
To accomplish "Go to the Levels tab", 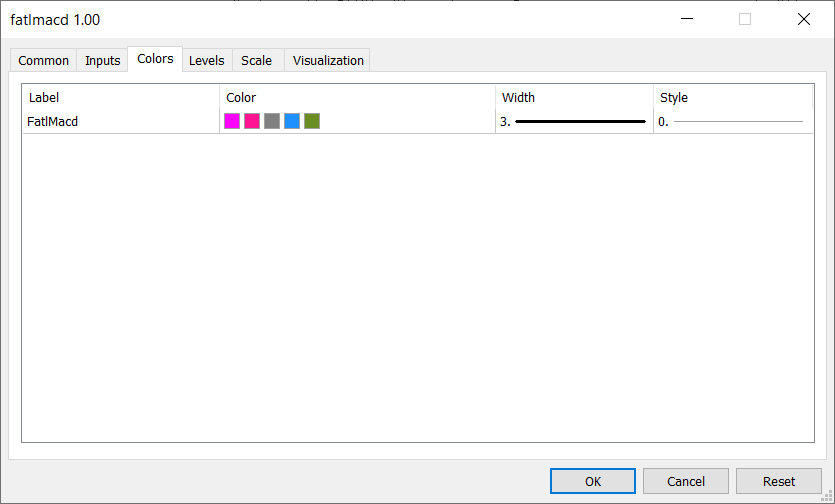I will click(207, 60).
